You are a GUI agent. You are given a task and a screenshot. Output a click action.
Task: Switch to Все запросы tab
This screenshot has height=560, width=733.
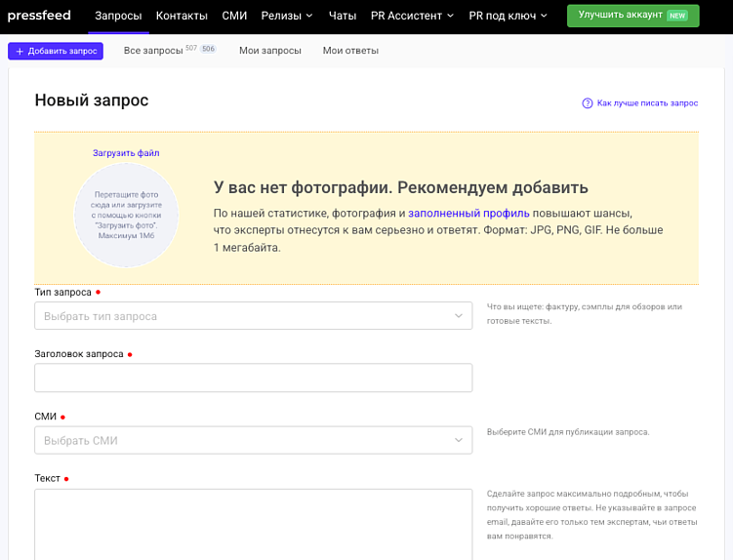[153, 51]
